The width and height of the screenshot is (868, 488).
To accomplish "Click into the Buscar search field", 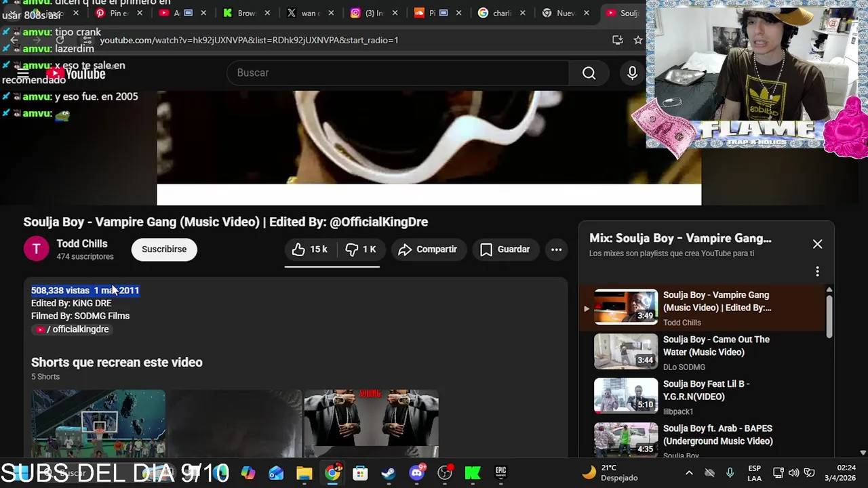I will point(398,73).
